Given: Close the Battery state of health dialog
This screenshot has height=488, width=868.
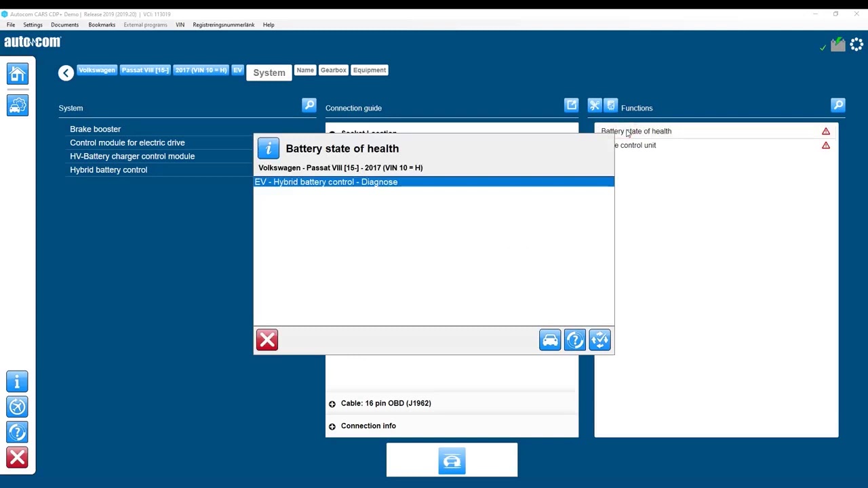Looking at the screenshot, I should point(267,340).
